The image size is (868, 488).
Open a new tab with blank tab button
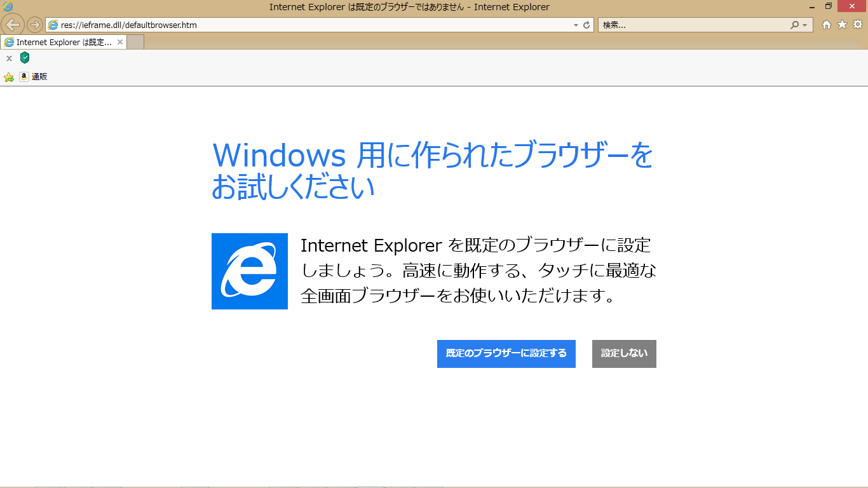135,43
